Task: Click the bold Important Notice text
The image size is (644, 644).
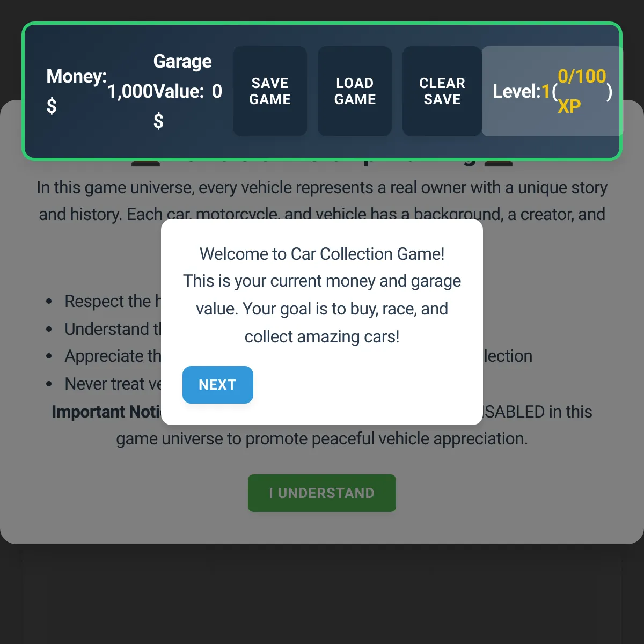Action: [x=106, y=412]
